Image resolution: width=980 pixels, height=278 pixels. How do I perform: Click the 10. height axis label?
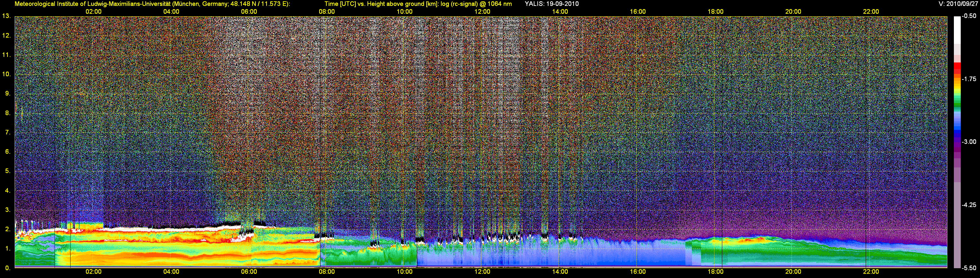7,74
